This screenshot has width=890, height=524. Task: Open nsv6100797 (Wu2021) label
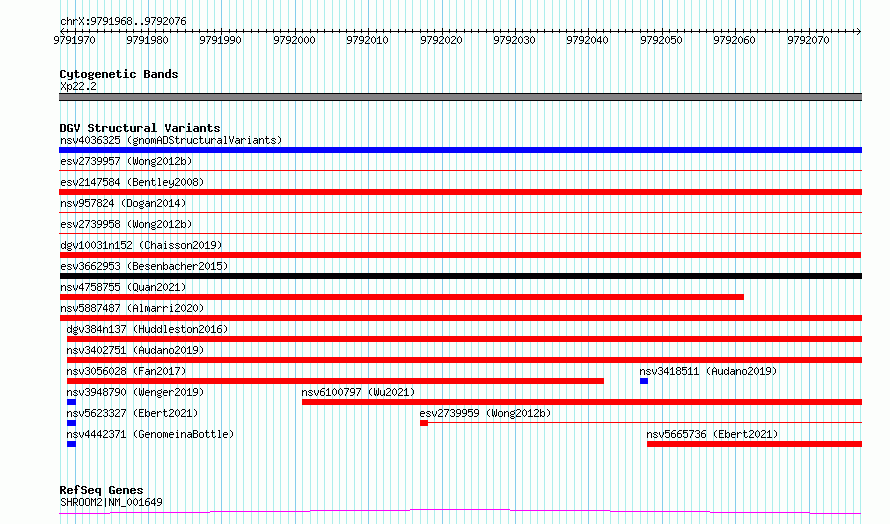coord(358,392)
